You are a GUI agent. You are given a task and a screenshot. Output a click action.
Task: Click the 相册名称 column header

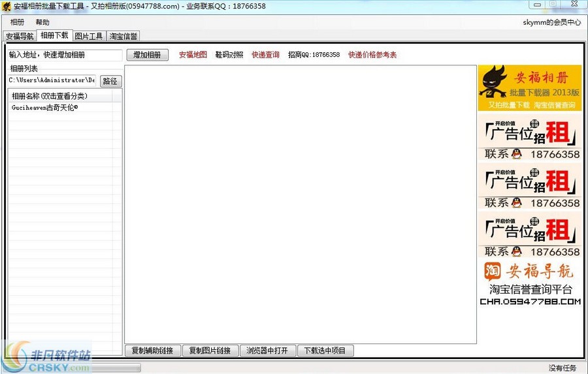tap(60, 97)
